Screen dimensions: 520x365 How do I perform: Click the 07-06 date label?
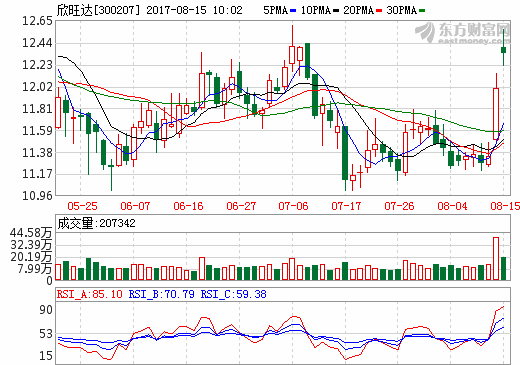293,206
